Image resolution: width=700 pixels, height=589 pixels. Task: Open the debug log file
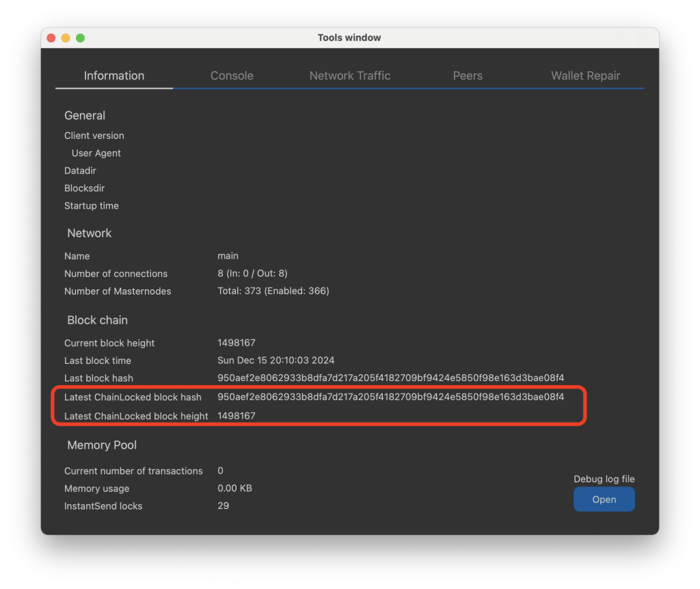pos(604,499)
